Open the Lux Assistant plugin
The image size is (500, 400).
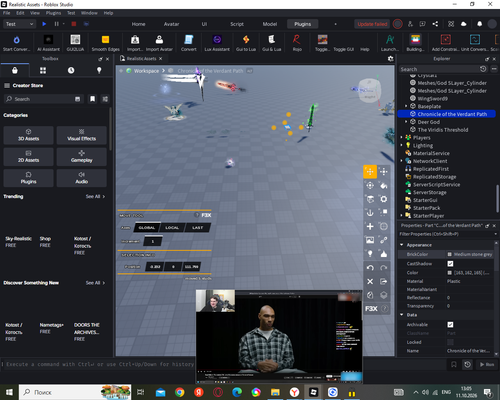[217, 43]
